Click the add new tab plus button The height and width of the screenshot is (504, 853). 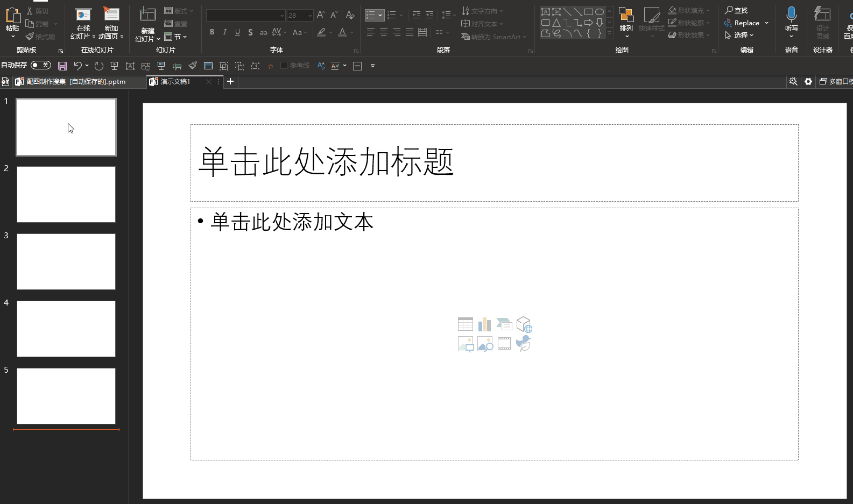pyautogui.click(x=230, y=81)
